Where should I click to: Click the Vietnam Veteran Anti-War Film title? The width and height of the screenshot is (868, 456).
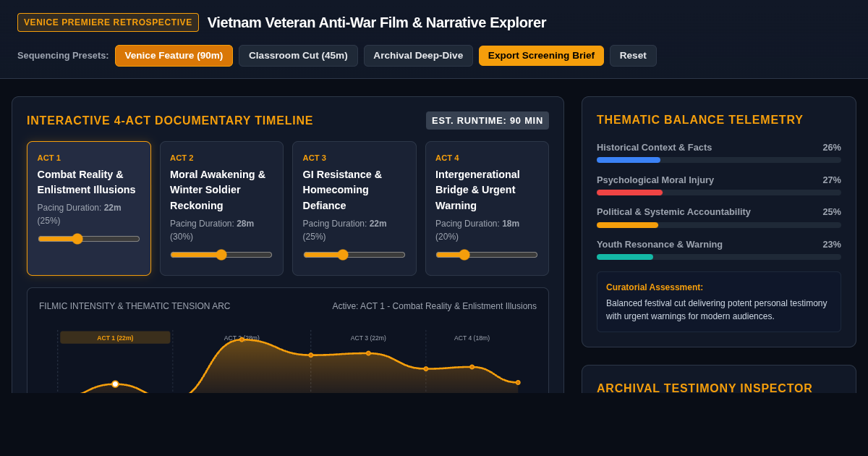point(377,22)
